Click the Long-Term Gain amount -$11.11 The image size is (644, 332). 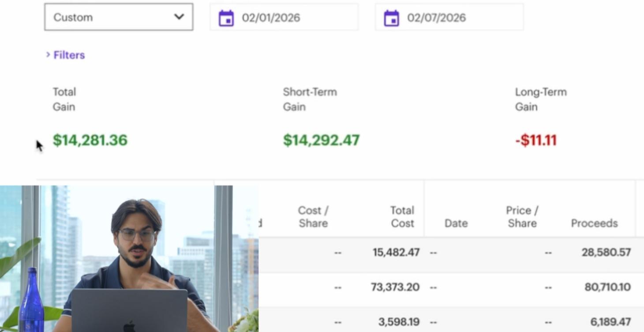(535, 140)
